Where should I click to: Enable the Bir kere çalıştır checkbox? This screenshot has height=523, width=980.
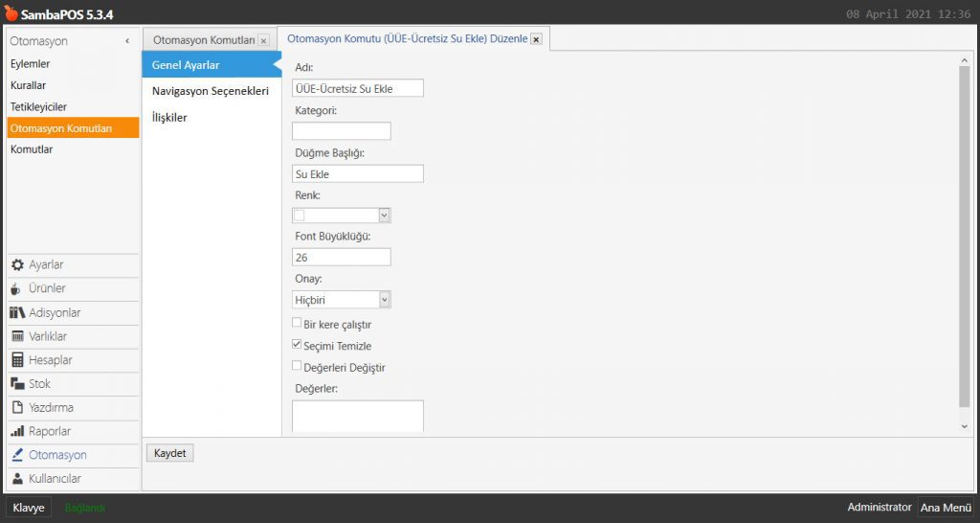pos(298,324)
